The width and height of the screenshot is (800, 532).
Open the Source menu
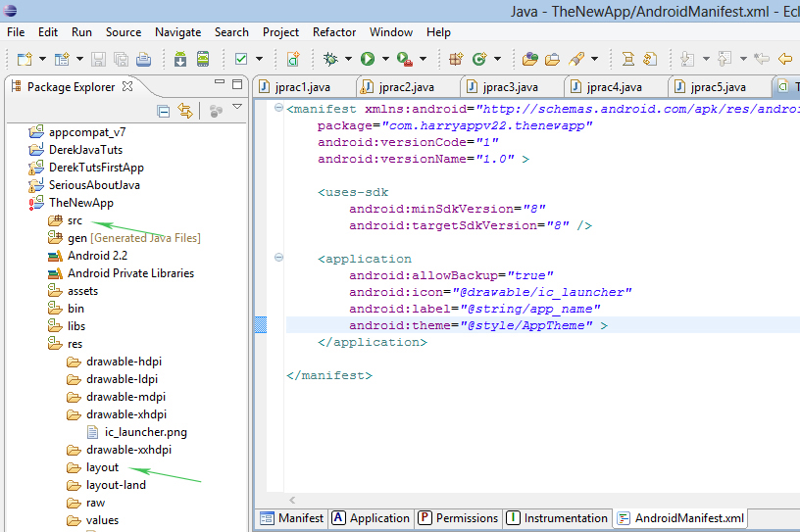[x=124, y=32]
